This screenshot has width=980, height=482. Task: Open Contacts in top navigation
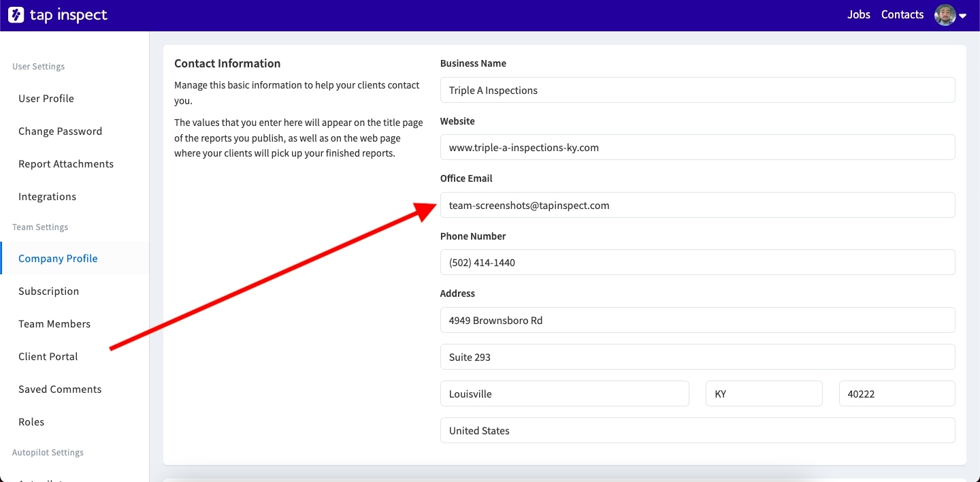(902, 15)
